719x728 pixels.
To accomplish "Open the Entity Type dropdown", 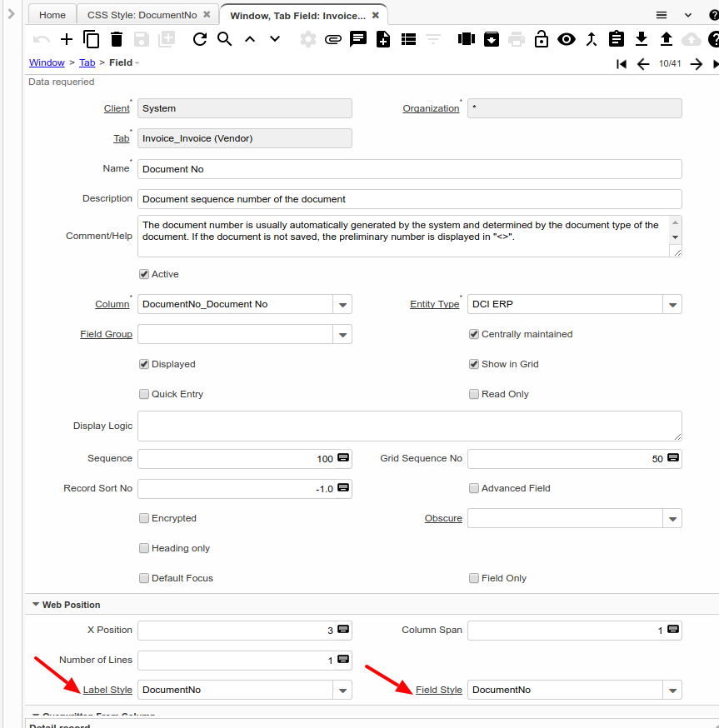I will [x=672, y=305].
